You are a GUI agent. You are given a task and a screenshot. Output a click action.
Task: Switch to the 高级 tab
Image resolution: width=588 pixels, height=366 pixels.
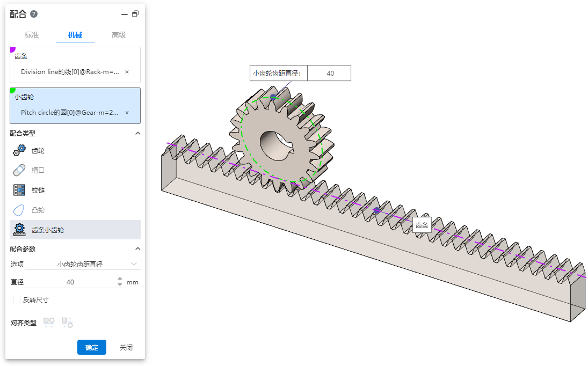(x=119, y=35)
